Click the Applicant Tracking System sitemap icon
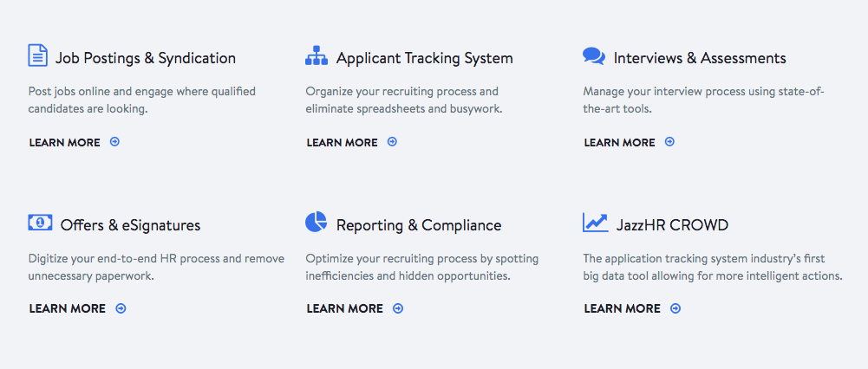The height and width of the screenshot is (369, 868). pos(317,56)
